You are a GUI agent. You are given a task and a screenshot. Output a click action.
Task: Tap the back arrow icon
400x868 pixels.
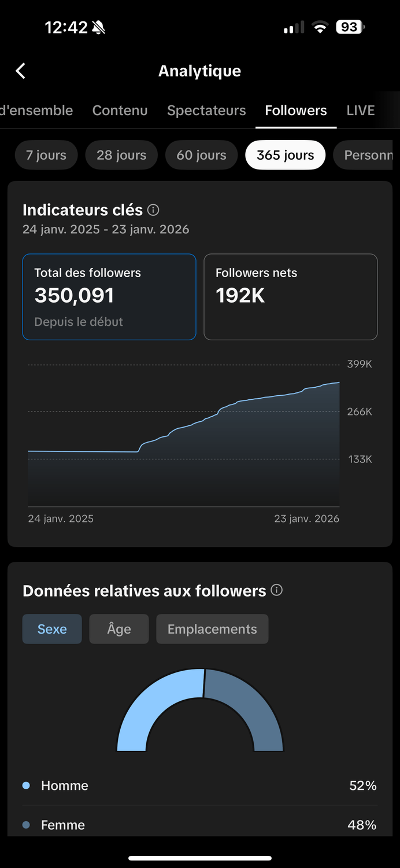pos(20,71)
